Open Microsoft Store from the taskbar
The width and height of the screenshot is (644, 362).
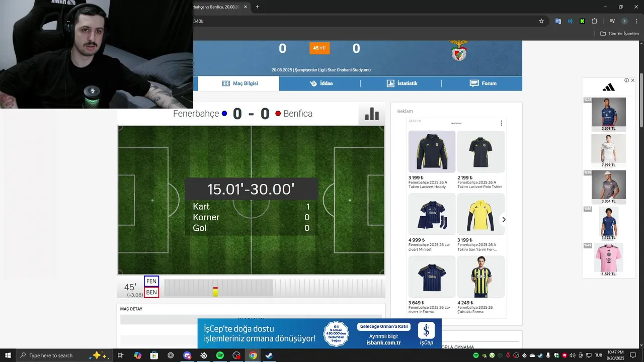click(x=154, y=355)
